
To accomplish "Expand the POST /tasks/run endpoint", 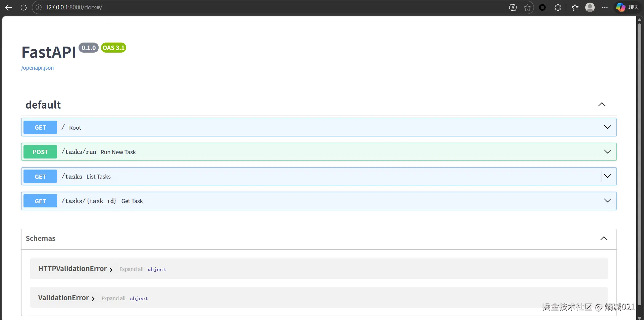I will click(x=607, y=151).
